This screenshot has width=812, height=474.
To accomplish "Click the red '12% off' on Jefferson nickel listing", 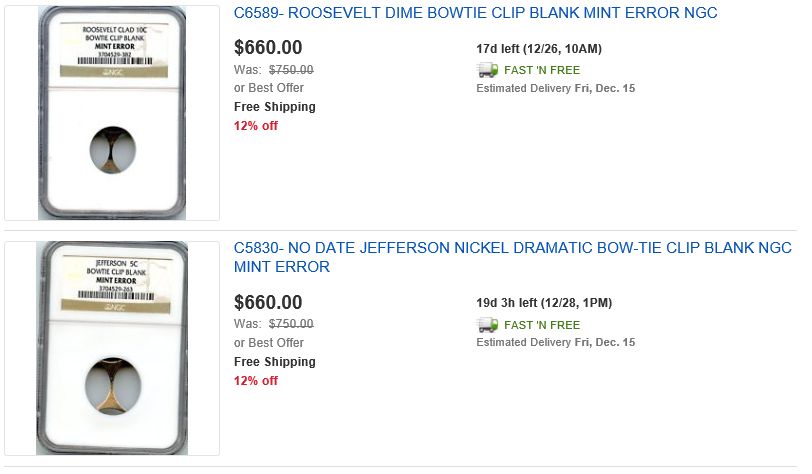I will [256, 381].
